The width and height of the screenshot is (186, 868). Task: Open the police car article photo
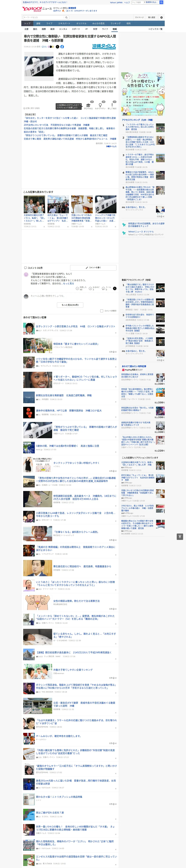(39, 66)
